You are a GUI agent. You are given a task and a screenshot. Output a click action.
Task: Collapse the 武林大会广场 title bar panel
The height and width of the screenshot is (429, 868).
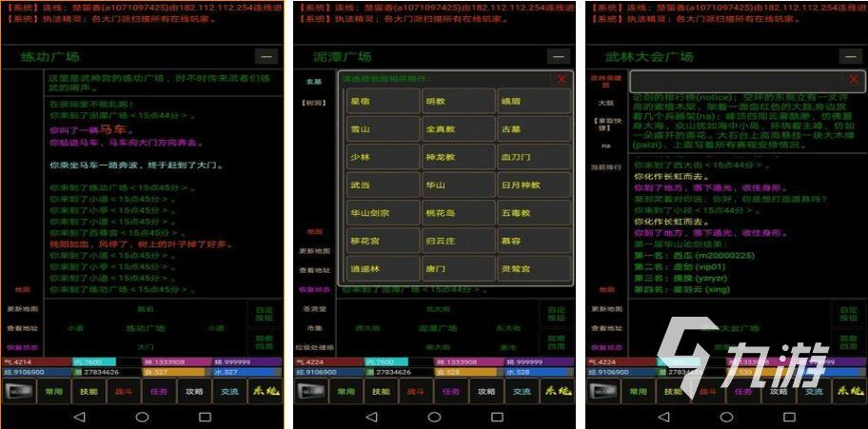pyautogui.click(x=852, y=57)
